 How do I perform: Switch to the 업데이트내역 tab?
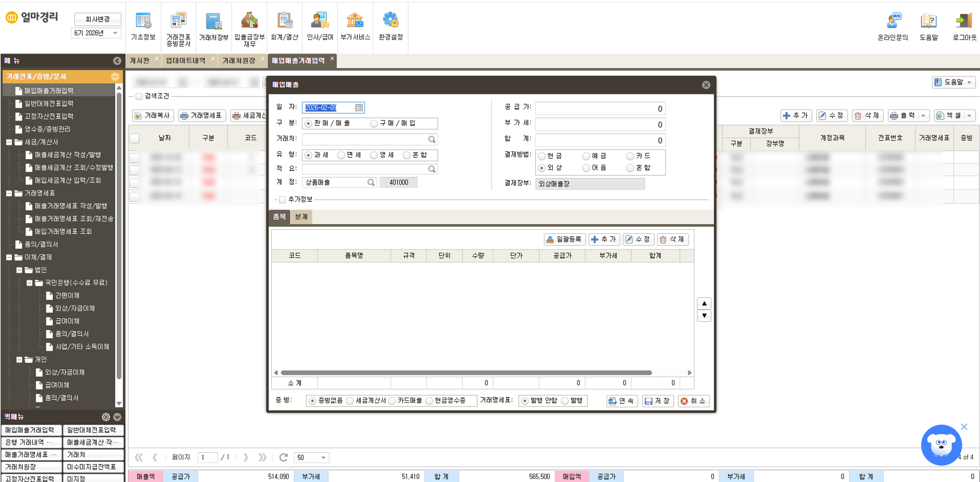185,61
